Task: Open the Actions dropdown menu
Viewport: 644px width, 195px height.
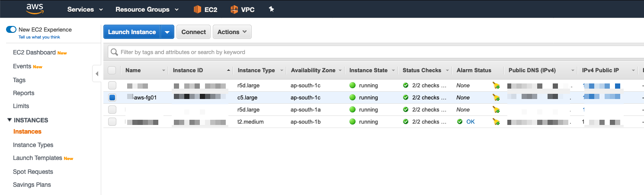Action: coord(232,32)
